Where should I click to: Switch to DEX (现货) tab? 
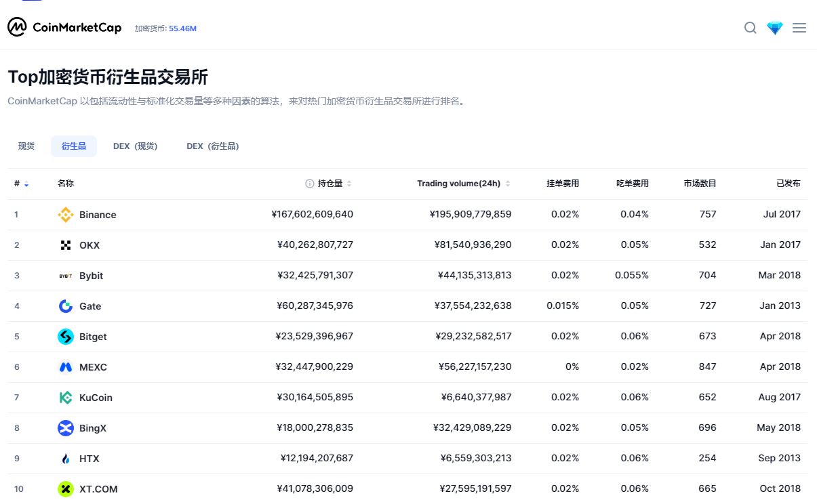coord(135,146)
